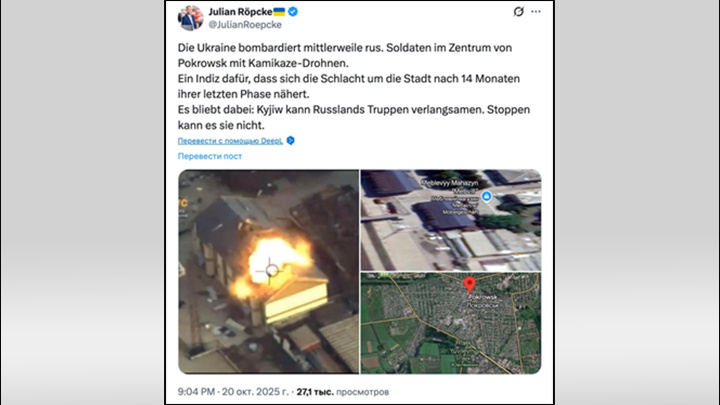Viewport: 720px width, 405px height.
Task: Click the DeepL logo icon
Action: [290, 141]
